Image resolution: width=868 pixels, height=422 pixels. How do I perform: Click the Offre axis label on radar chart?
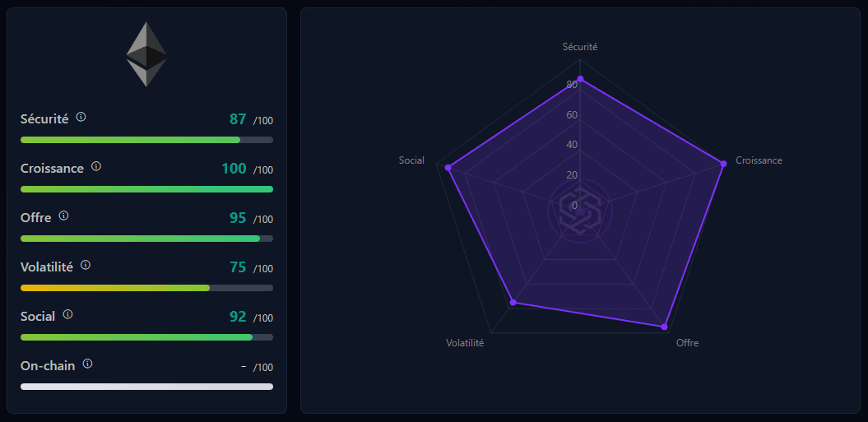coord(688,343)
